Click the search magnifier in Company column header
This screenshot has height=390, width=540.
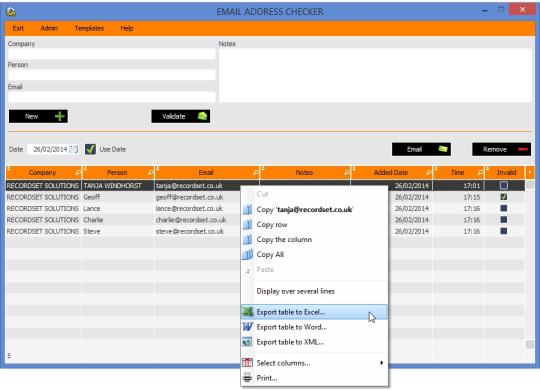coord(78,172)
